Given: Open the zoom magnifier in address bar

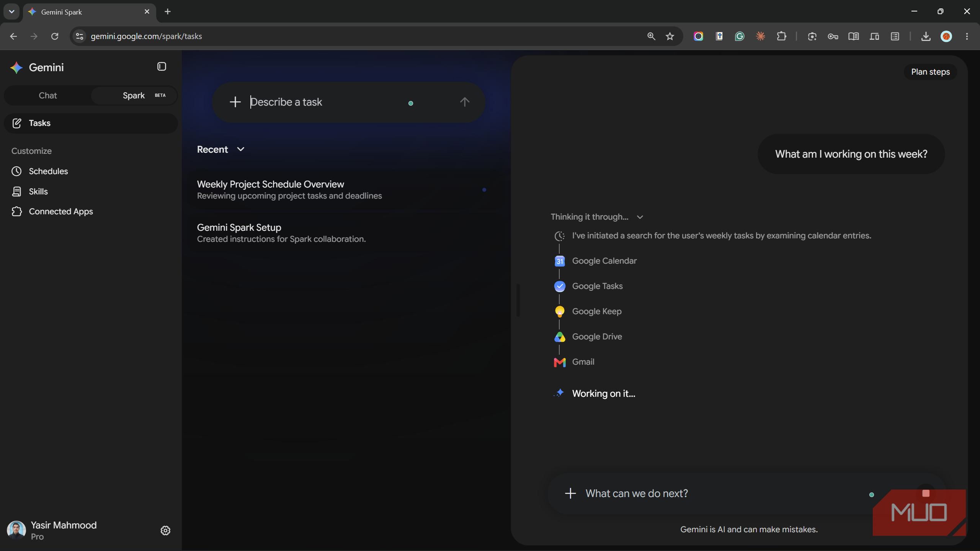Looking at the screenshot, I should point(651,36).
